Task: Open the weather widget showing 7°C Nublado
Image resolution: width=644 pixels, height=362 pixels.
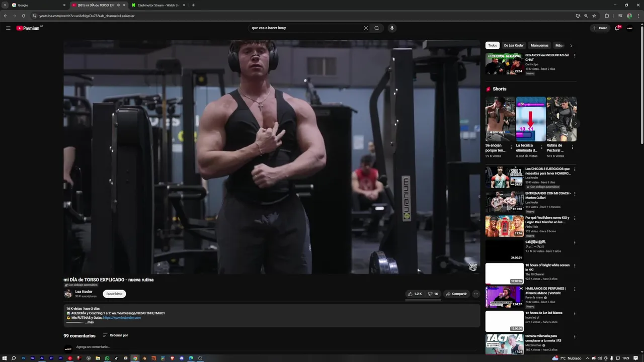Action: [x=567, y=358]
